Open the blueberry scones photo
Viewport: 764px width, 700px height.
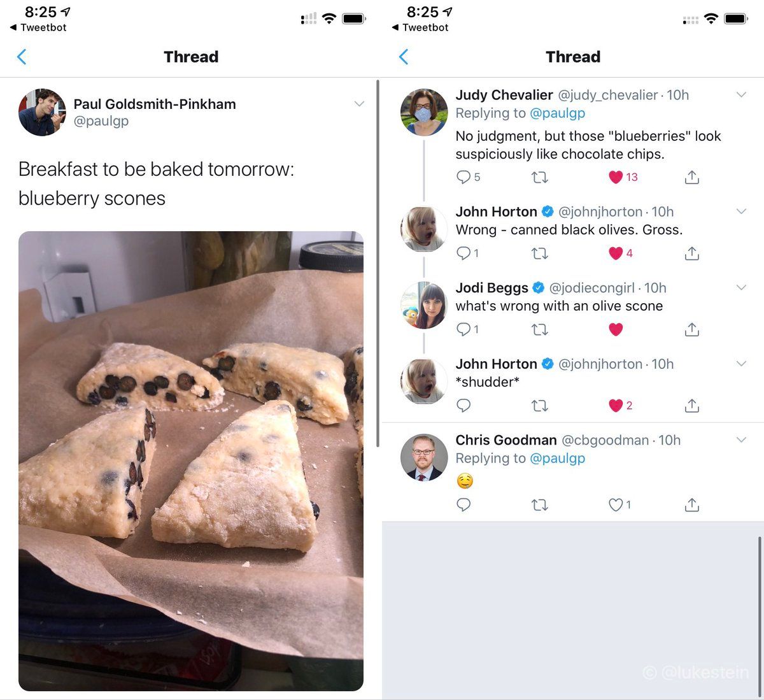pyautogui.click(x=191, y=461)
